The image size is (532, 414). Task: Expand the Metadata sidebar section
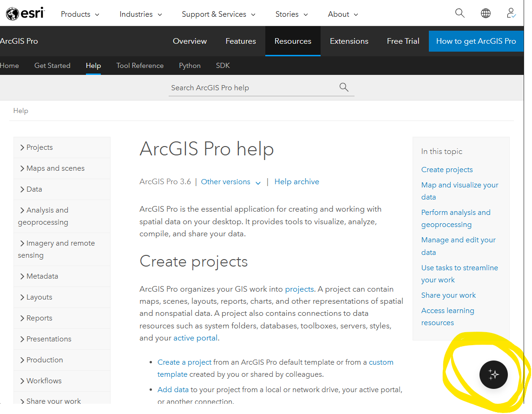tap(62, 276)
